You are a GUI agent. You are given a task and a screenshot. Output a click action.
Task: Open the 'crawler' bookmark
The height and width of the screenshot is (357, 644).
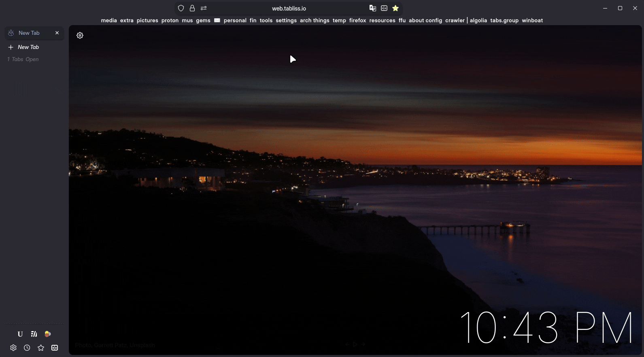[455, 20]
